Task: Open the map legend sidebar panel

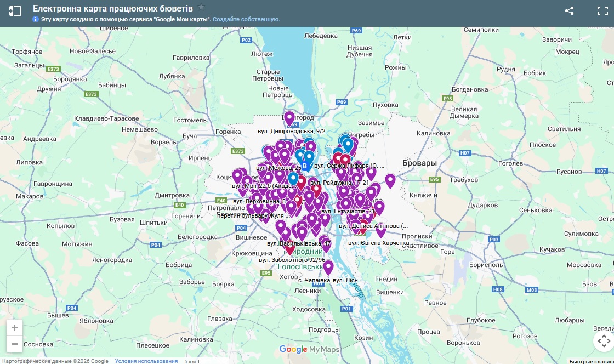Action: [15, 10]
